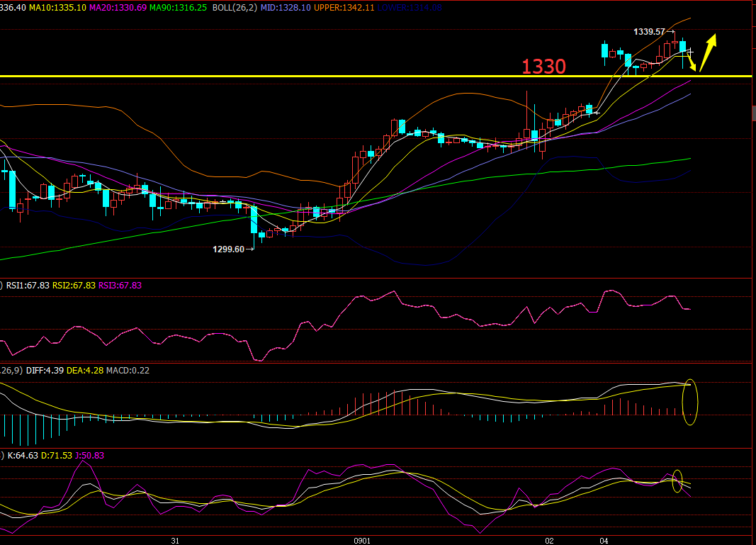Click the 02 date on time axis
The height and width of the screenshot is (545, 756).
point(549,541)
